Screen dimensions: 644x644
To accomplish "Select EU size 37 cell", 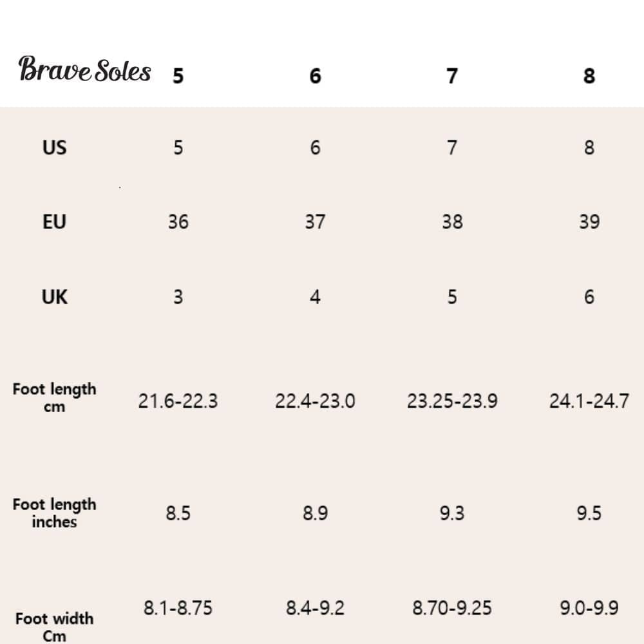I will [x=315, y=222].
